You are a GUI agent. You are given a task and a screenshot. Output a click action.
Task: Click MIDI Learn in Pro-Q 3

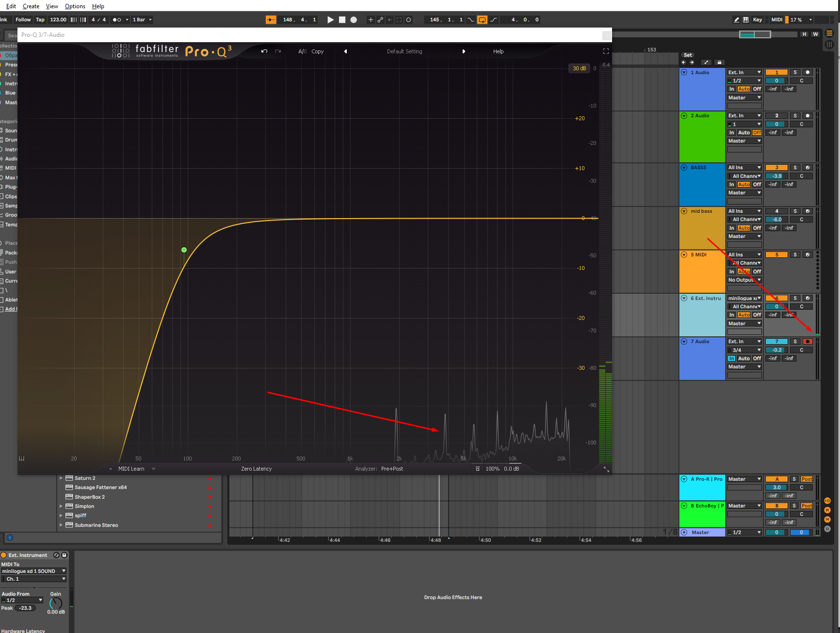[131, 469]
